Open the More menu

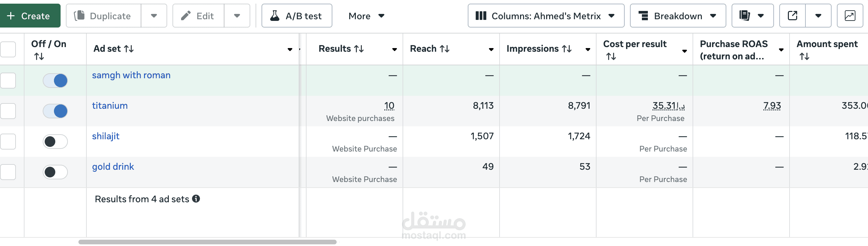pyautogui.click(x=366, y=16)
